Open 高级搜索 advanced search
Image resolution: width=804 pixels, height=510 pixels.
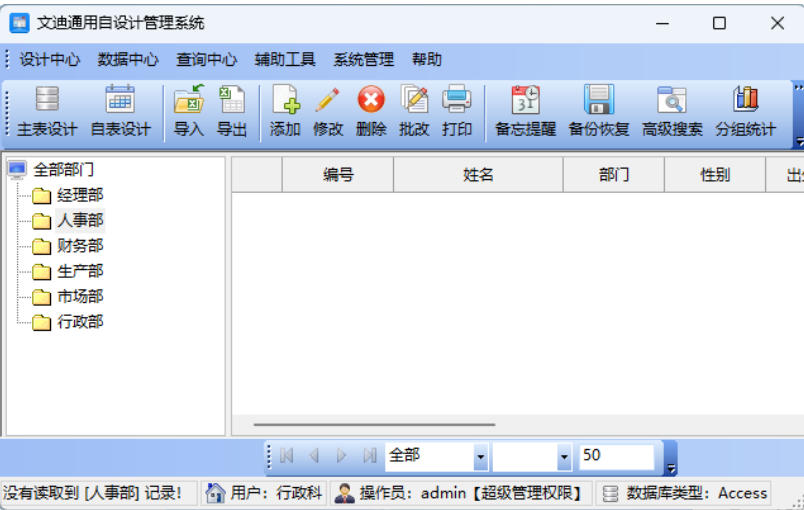click(x=672, y=112)
